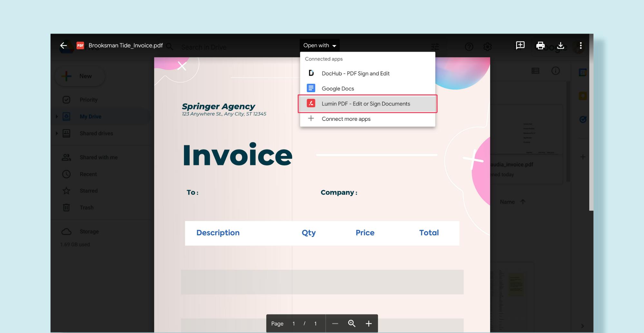644x333 pixels.
Task: Switch to list layout view
Action: tap(535, 71)
